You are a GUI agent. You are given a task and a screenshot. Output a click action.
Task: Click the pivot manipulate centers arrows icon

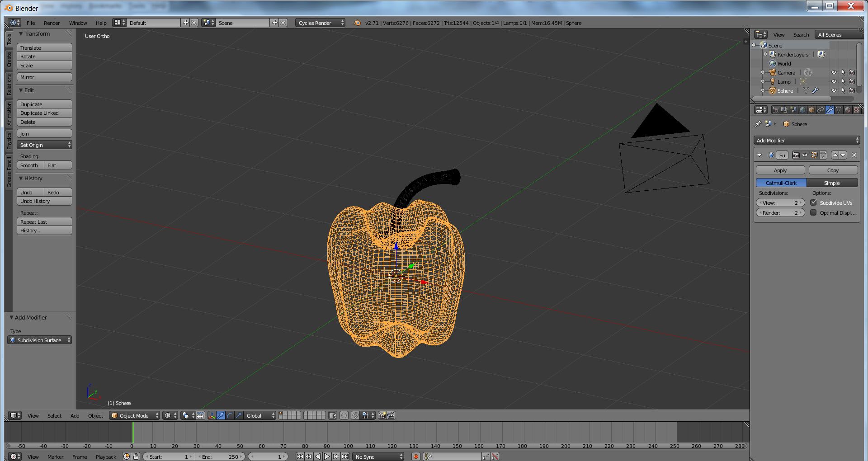coord(200,415)
